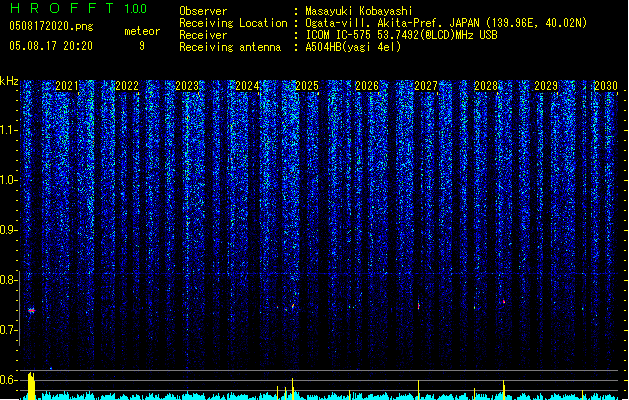Click the yellow power spike below the 2027 echo
Viewport: 629px width, 400px height.
click(418, 390)
